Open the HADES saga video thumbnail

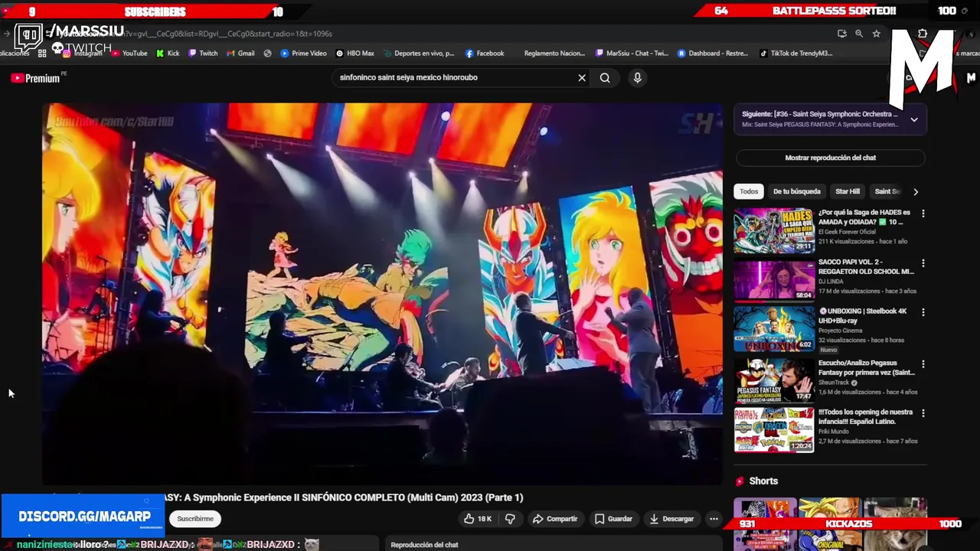[x=774, y=230]
